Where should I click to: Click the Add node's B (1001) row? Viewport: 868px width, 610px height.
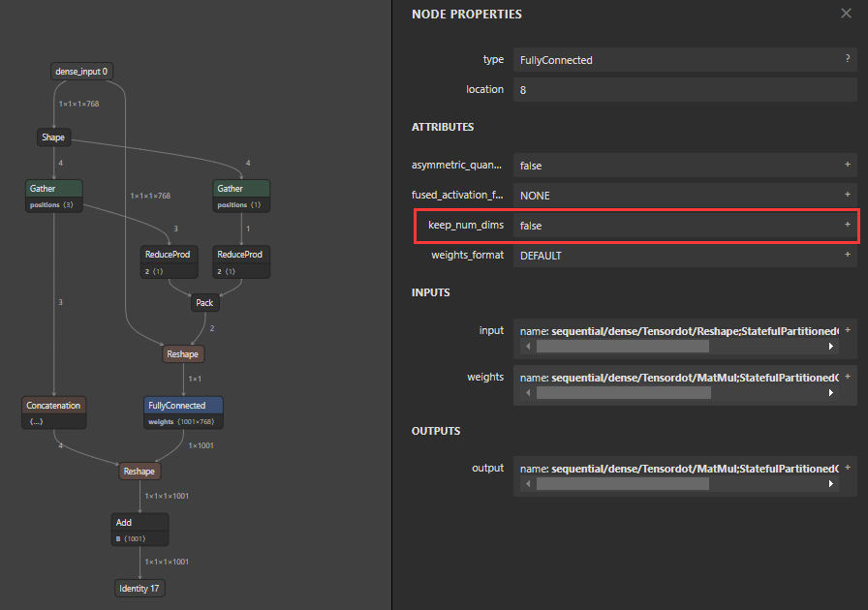pos(139,538)
